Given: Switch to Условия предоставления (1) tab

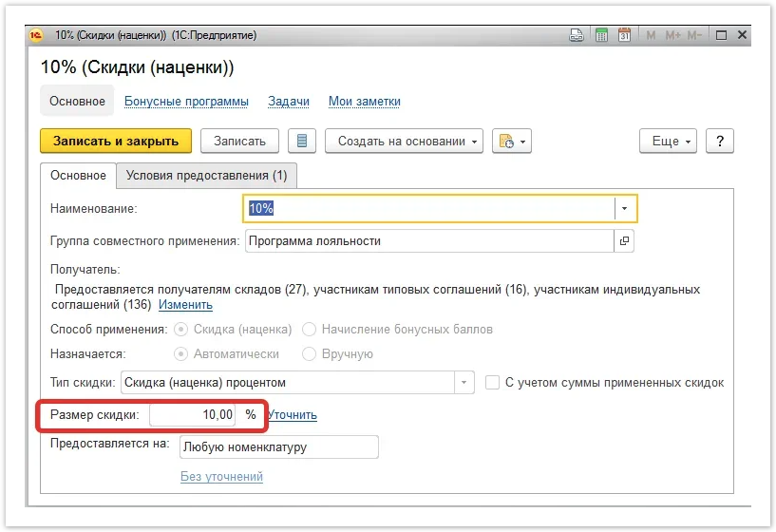Looking at the screenshot, I should [x=206, y=176].
